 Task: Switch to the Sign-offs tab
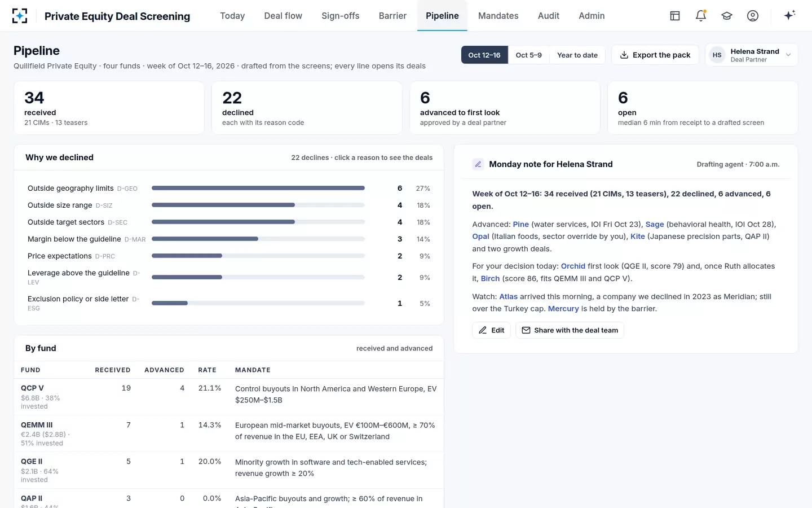[x=341, y=16]
